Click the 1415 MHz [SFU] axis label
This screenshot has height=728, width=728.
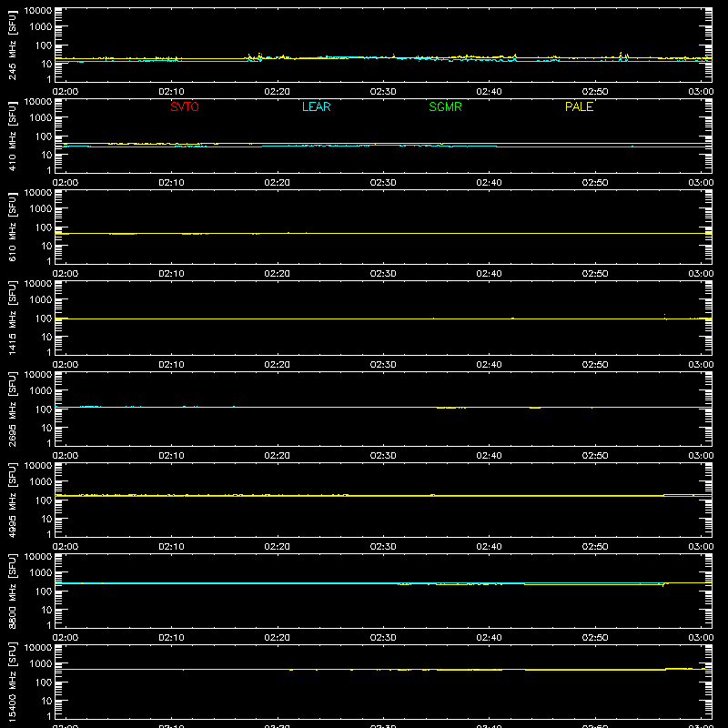click(x=13, y=318)
